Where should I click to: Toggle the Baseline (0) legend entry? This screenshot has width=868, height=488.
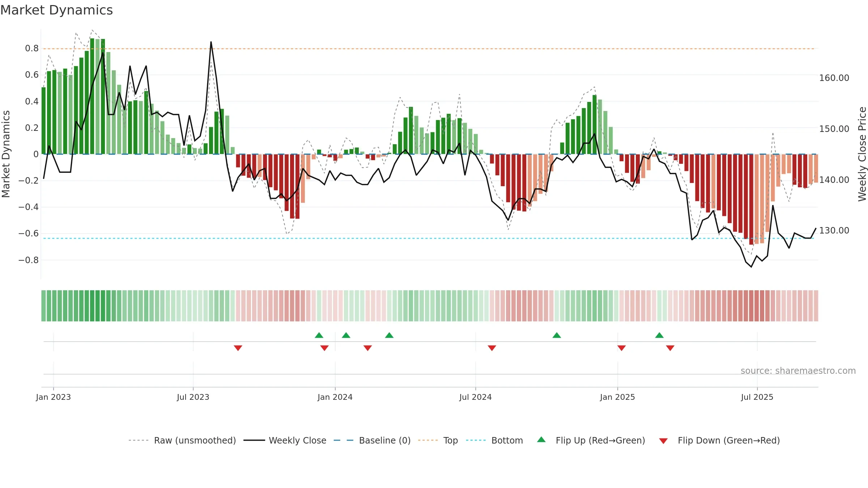pyautogui.click(x=372, y=440)
